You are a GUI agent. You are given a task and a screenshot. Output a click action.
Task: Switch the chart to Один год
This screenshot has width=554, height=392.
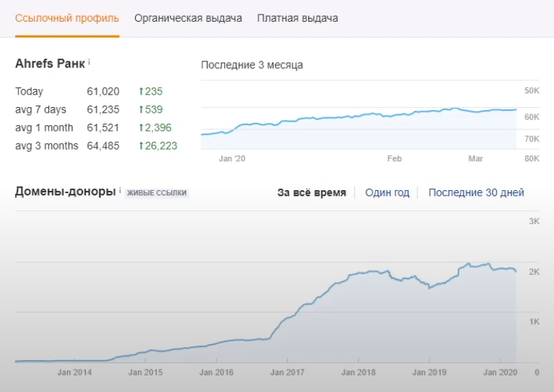click(387, 192)
